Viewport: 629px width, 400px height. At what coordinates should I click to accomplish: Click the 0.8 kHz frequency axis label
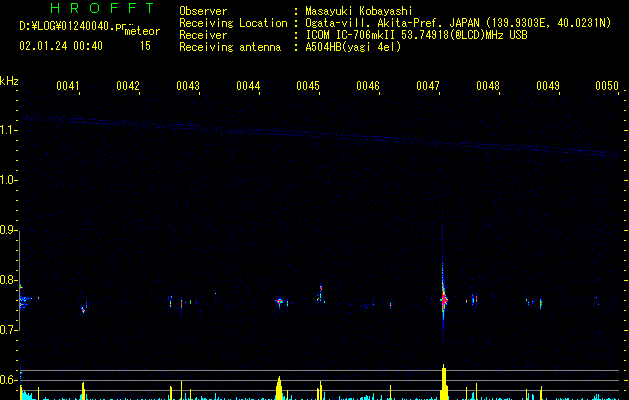[9, 280]
